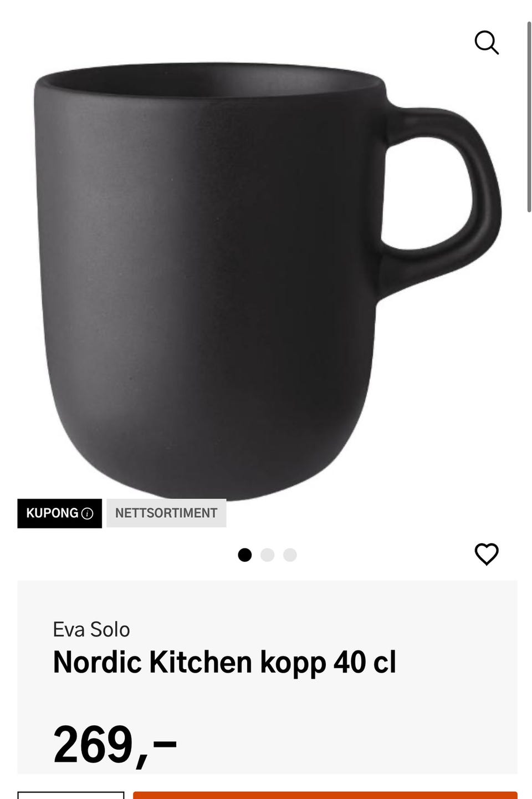Select the KUPONG badge
532x799 pixels.
coord(59,513)
